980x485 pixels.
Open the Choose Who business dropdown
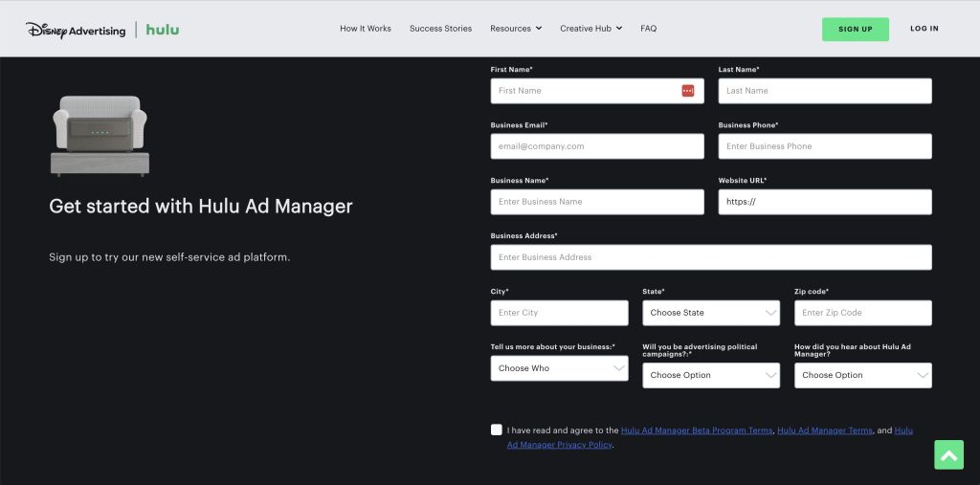coord(559,368)
